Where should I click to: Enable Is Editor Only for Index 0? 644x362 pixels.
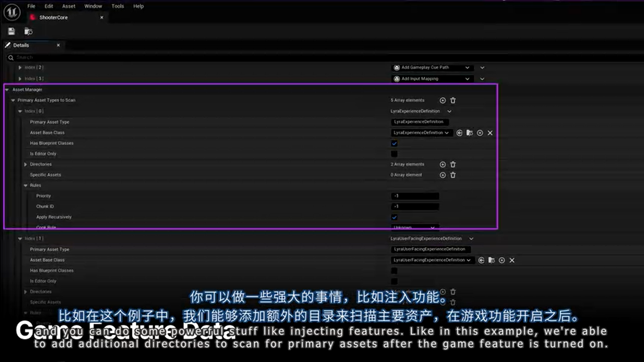(x=394, y=154)
